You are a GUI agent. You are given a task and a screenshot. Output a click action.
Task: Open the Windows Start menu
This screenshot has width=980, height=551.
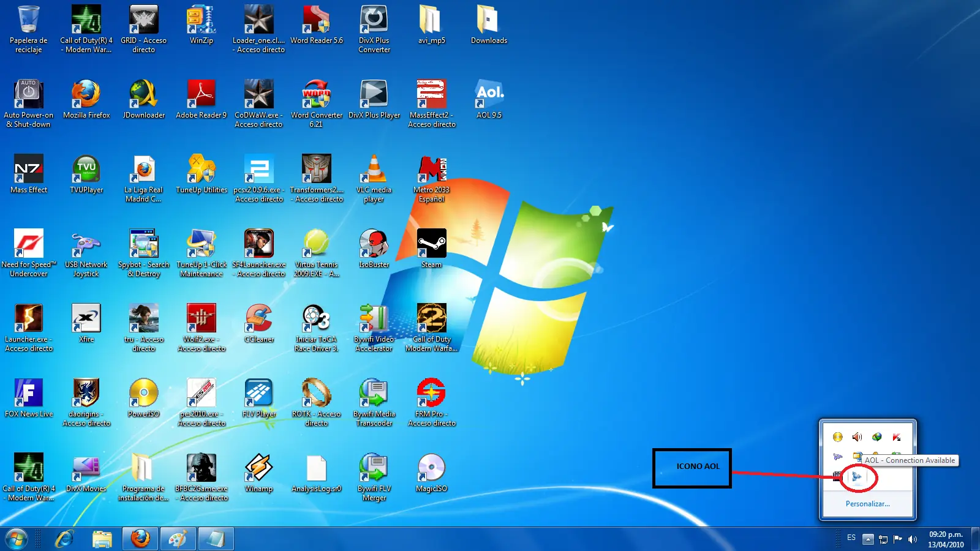pos(17,539)
